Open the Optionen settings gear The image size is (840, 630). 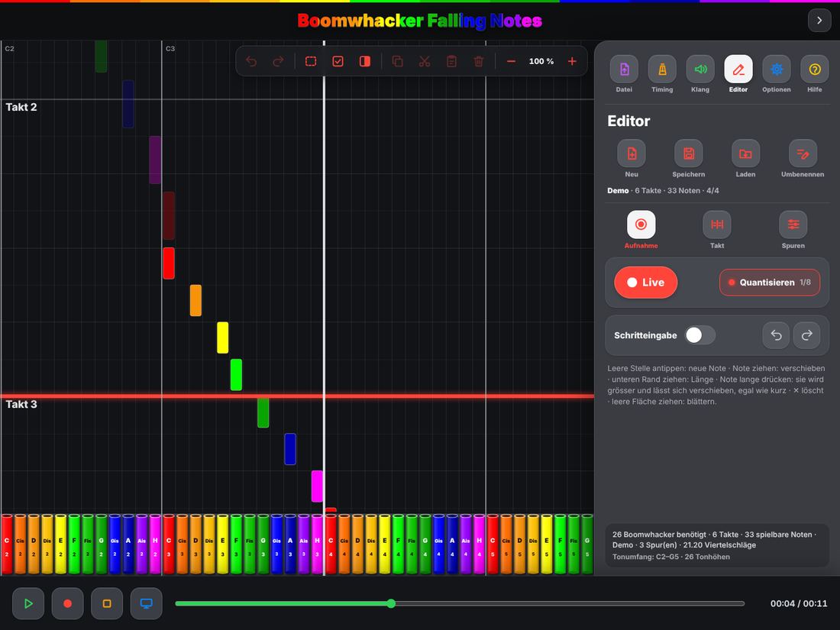click(777, 69)
